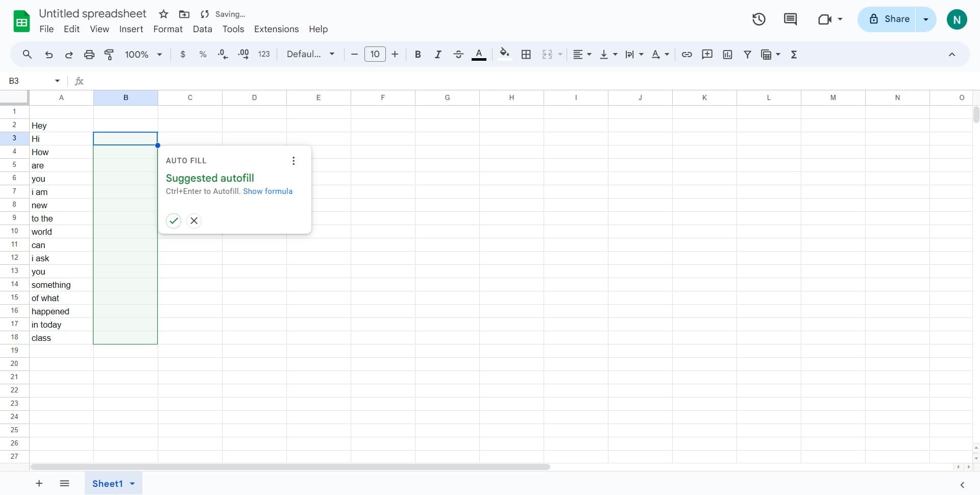Click the create filter funnel icon
Image resolution: width=980 pixels, height=495 pixels.
pyautogui.click(x=747, y=55)
